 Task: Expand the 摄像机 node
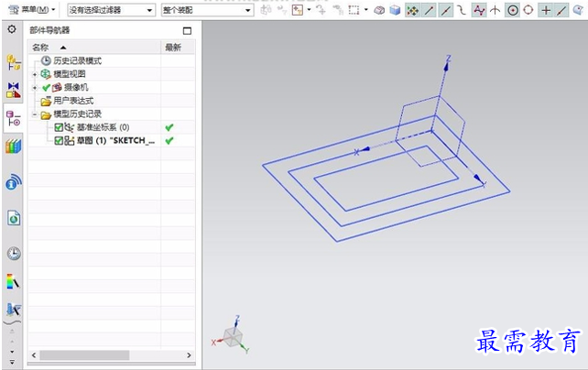pyautogui.click(x=35, y=88)
